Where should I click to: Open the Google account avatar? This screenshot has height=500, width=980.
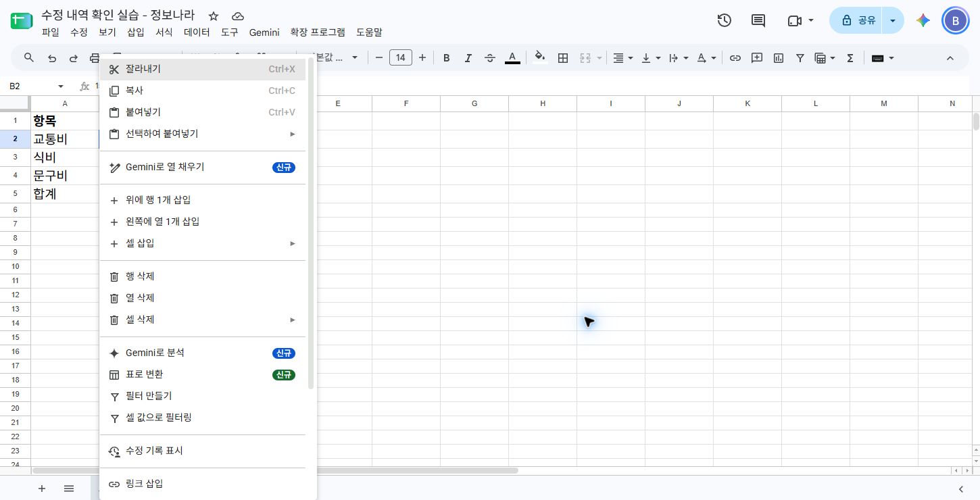coord(956,20)
